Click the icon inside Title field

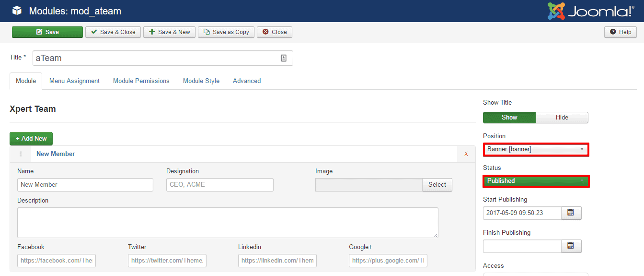(x=284, y=58)
